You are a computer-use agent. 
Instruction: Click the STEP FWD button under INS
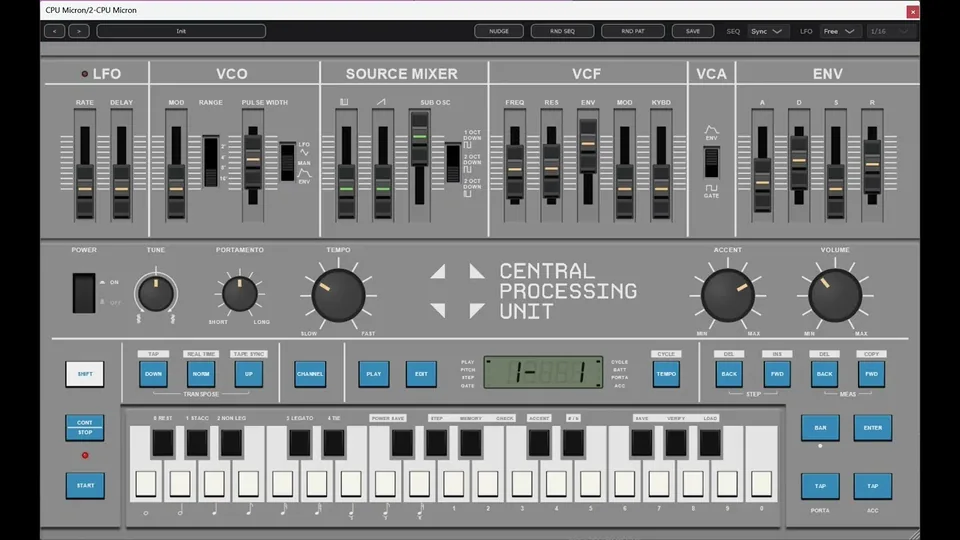pos(777,374)
